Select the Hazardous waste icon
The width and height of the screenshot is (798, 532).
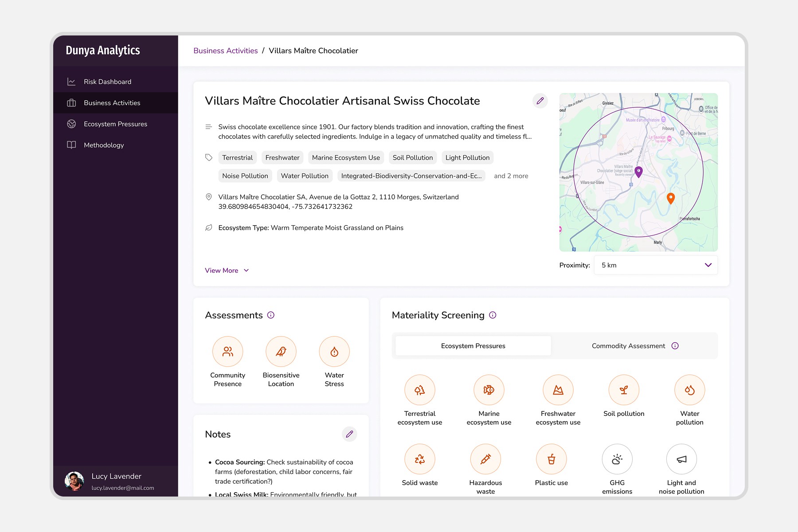tap(486, 459)
